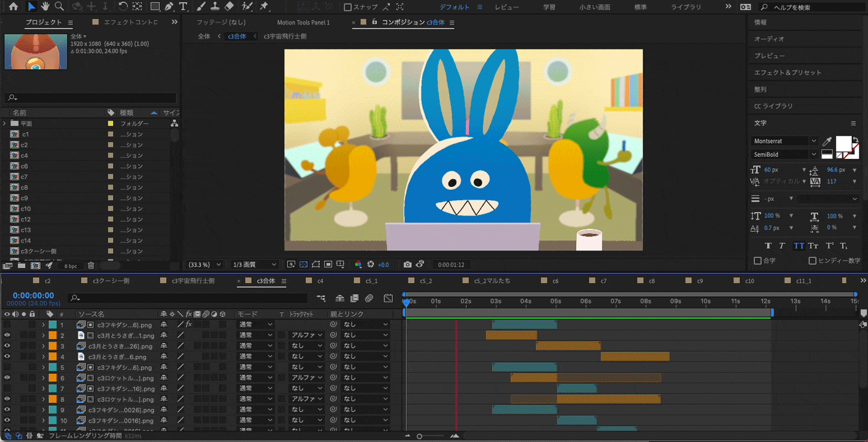Viewport: 868px width, 442px height.
Task: Select the Clone Stamp tool
Action: [x=215, y=6]
